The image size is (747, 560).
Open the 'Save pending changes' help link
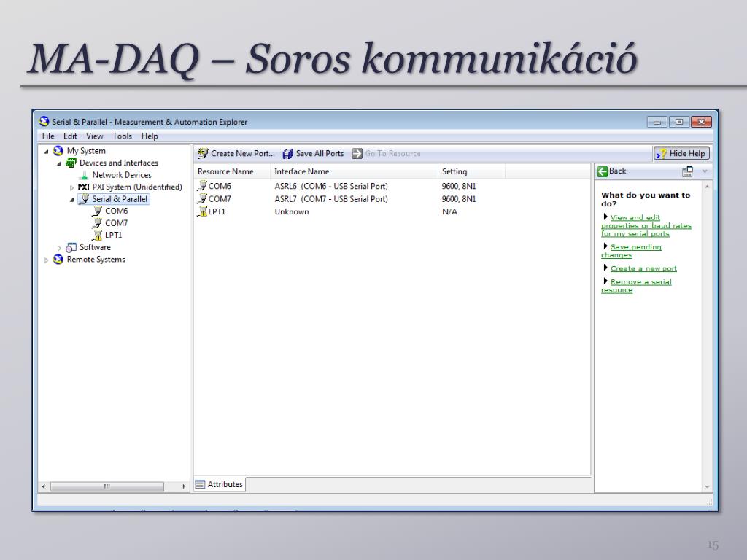point(631,251)
